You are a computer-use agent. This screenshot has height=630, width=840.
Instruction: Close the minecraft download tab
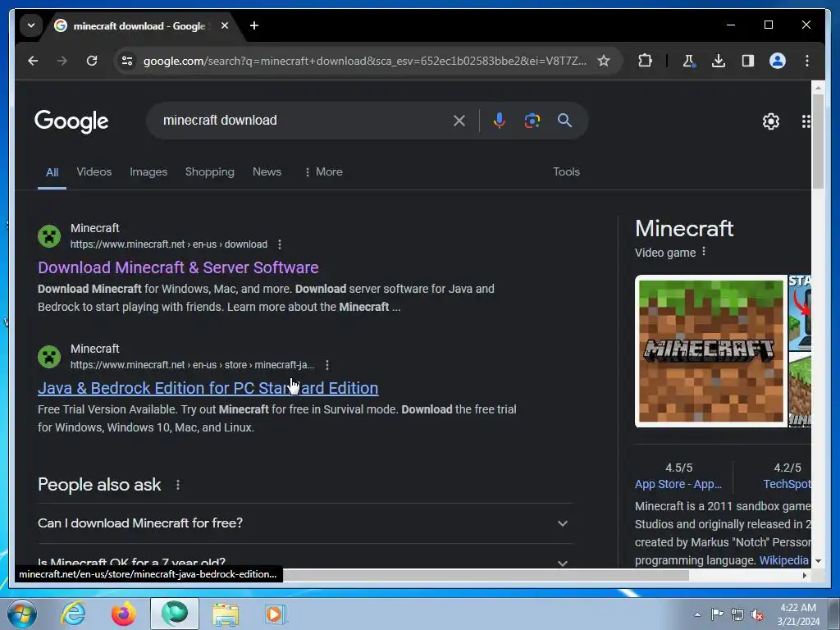click(225, 25)
